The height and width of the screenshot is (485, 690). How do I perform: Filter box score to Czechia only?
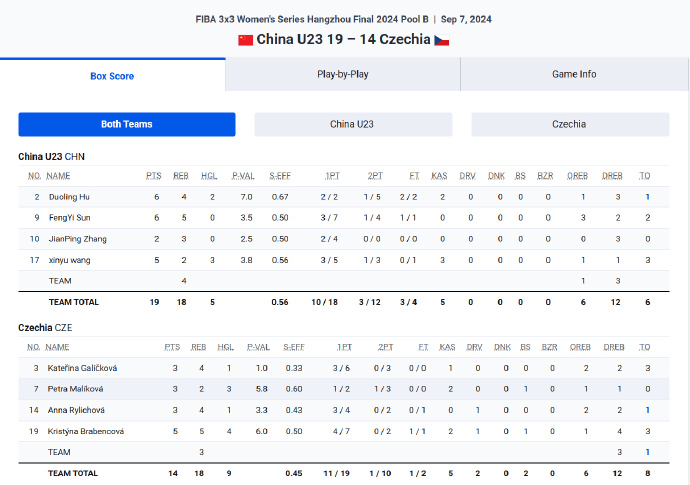tap(570, 124)
